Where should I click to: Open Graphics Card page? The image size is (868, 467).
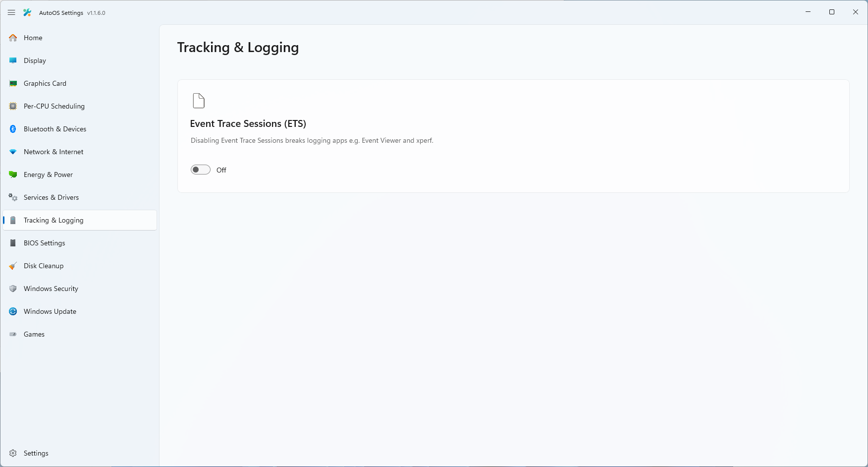80,83
